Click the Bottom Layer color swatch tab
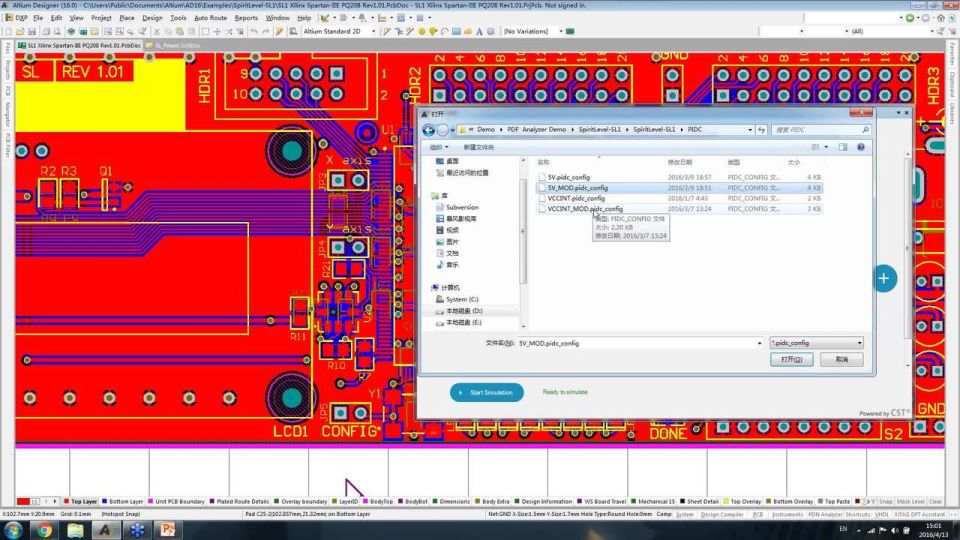Screen dimensions: 960x540 (x=122, y=501)
